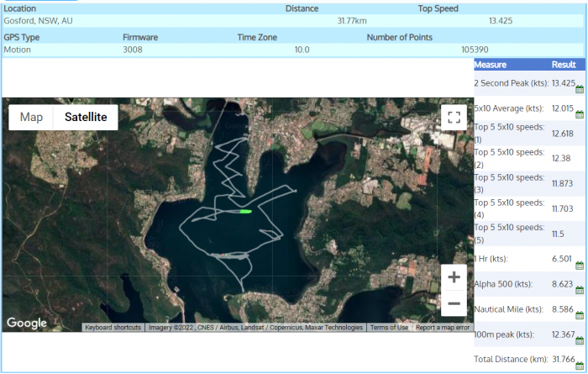
Task: Select the Top 5 5x10 speeds (3) value 11.873
Action: point(562,183)
